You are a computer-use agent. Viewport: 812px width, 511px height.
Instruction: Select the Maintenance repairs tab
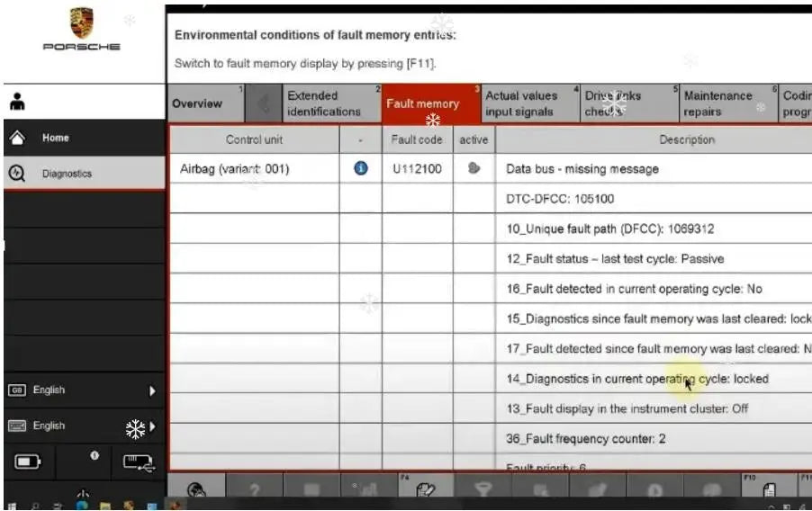point(719,103)
